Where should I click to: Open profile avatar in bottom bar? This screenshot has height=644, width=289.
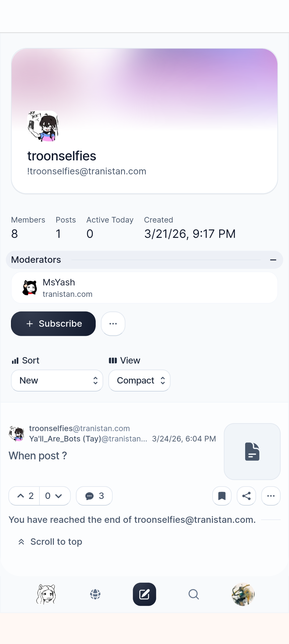(x=243, y=594)
